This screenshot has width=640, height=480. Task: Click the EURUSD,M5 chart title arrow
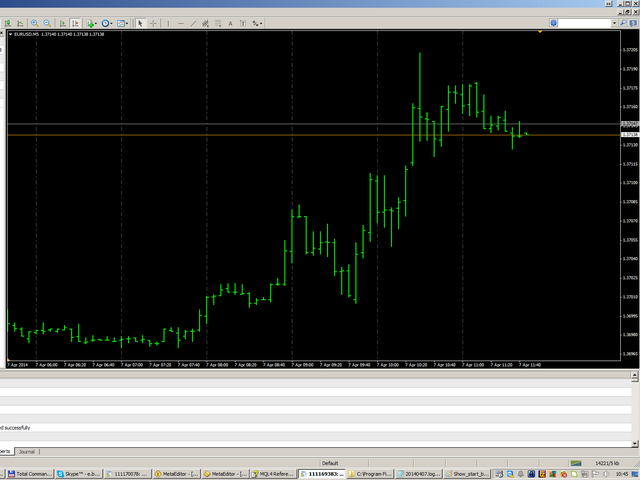[x=11, y=34]
